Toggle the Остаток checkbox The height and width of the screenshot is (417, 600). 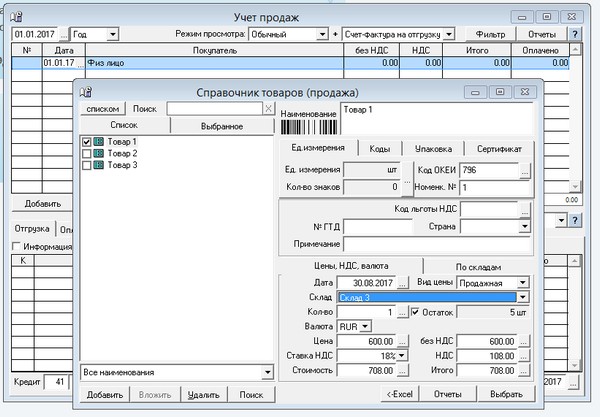click(417, 311)
